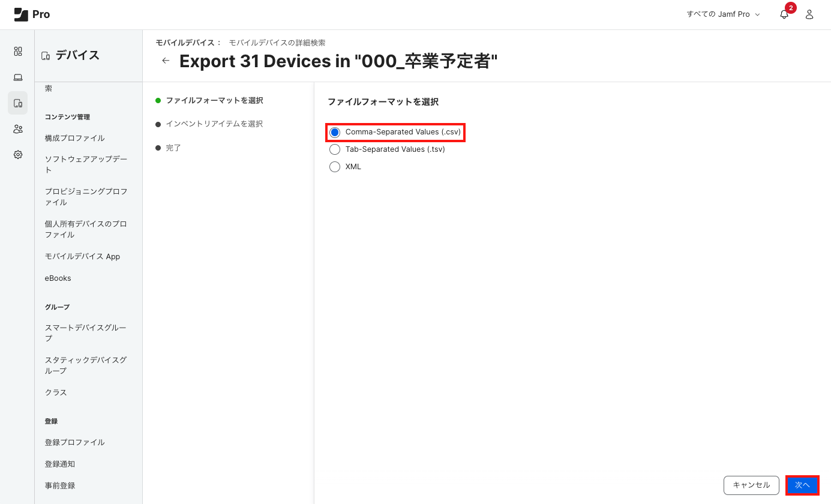This screenshot has height=504, width=831.
Task: Click the コンテンツ管理 section heading
Action: pos(67,117)
